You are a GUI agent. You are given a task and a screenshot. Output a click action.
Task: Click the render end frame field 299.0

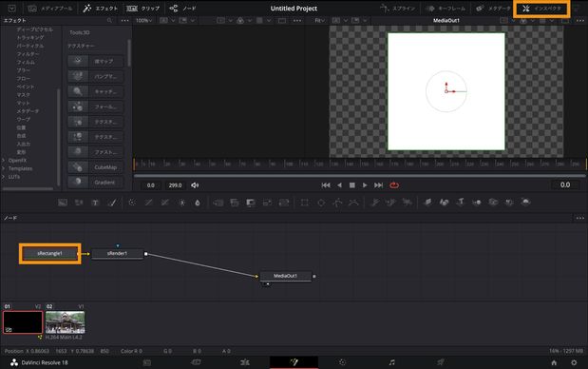175,185
